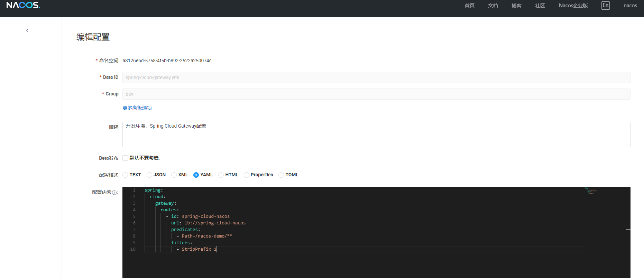
Task: Collapse sidebar with back chevron
Action: (x=27, y=31)
